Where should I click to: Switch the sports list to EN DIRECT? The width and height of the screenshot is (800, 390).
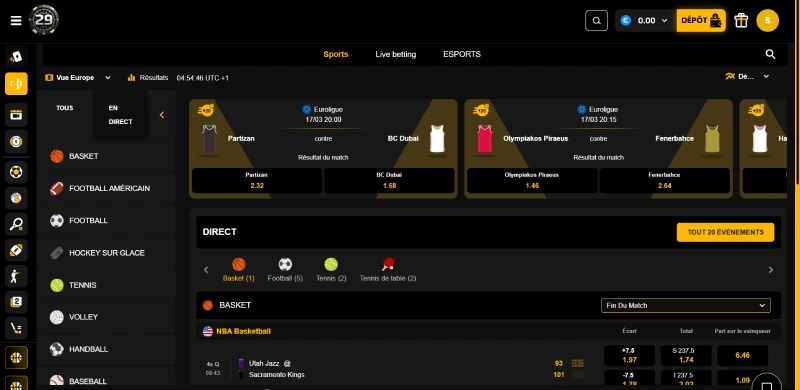coord(120,115)
